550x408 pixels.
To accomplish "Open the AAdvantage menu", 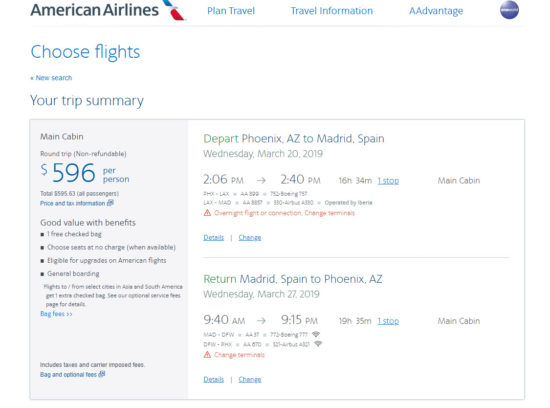I will click(x=436, y=11).
